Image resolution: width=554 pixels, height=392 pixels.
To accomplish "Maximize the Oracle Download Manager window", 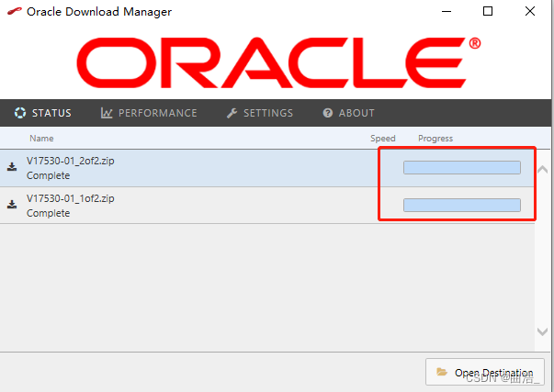I will 488,11.
